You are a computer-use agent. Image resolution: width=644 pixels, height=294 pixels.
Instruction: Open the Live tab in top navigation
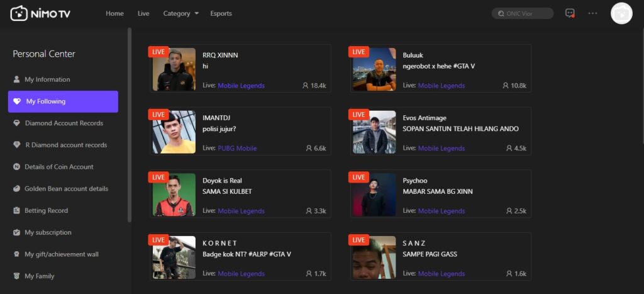[x=143, y=14]
